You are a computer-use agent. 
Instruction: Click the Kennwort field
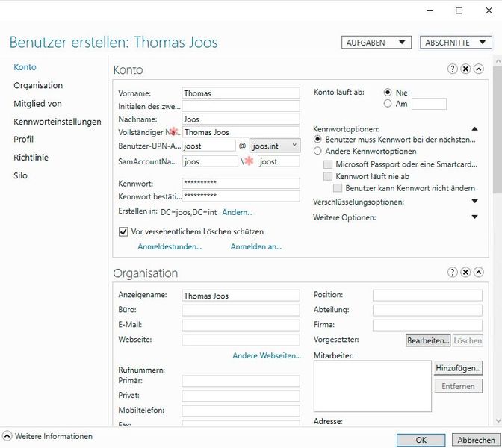[241, 184]
